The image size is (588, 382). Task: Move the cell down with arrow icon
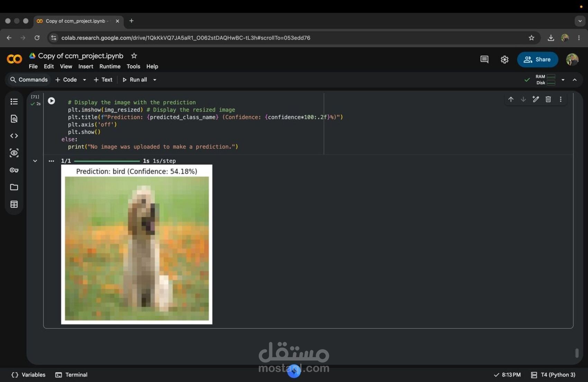[523, 99]
